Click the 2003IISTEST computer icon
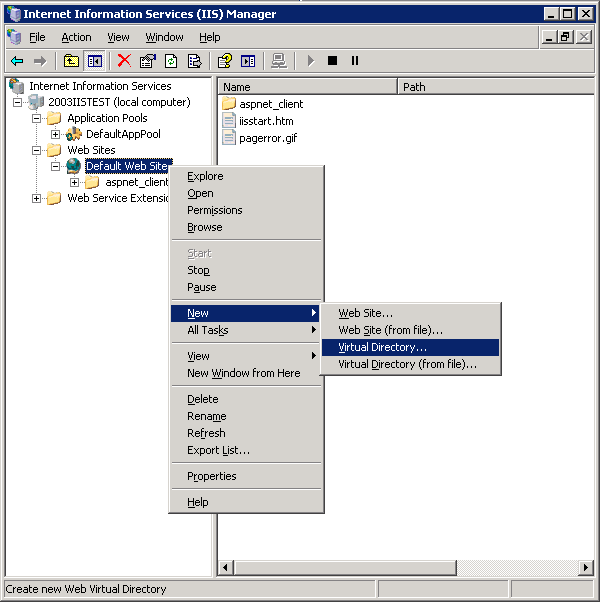This screenshot has width=600, height=602. coord(36,102)
